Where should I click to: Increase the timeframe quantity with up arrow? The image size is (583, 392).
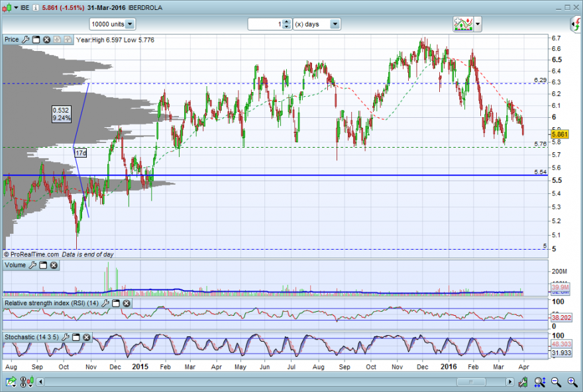[x=286, y=22]
